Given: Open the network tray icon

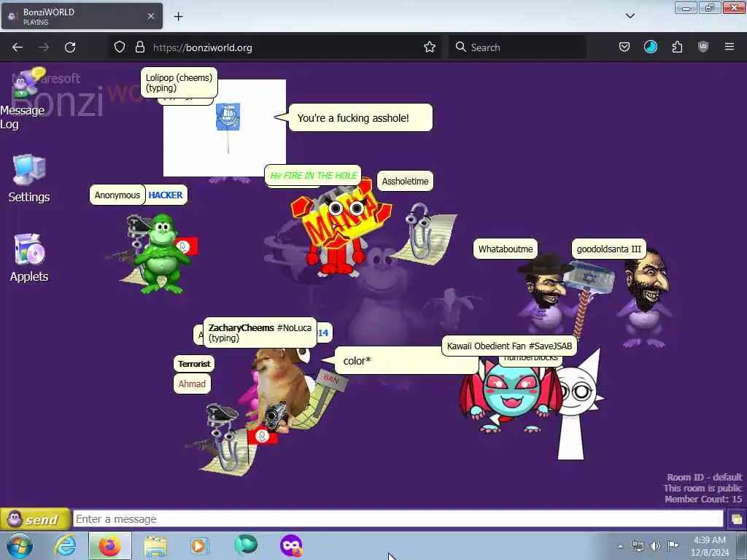Looking at the screenshot, I should [x=638, y=546].
